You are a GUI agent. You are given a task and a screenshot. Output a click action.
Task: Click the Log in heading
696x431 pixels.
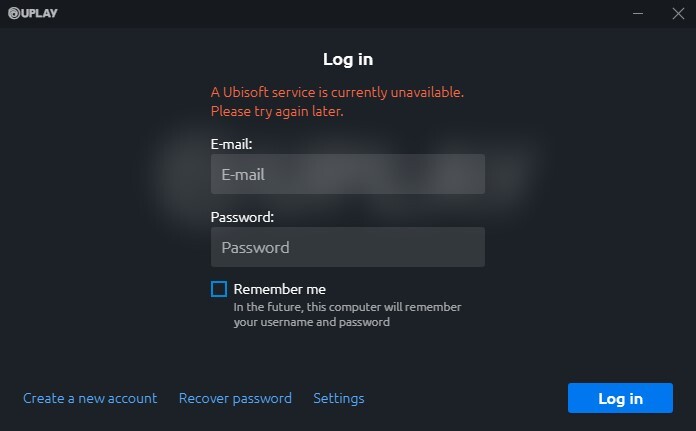(348, 60)
